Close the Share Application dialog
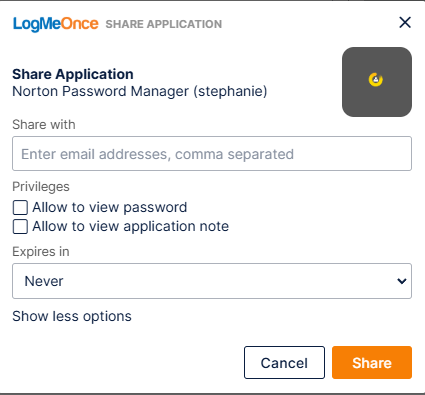The width and height of the screenshot is (425, 395). coord(405,23)
